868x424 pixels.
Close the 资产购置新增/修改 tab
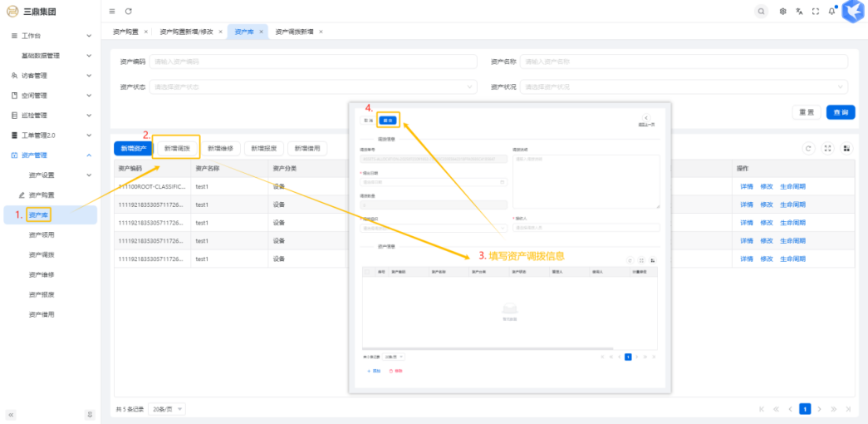coord(220,32)
